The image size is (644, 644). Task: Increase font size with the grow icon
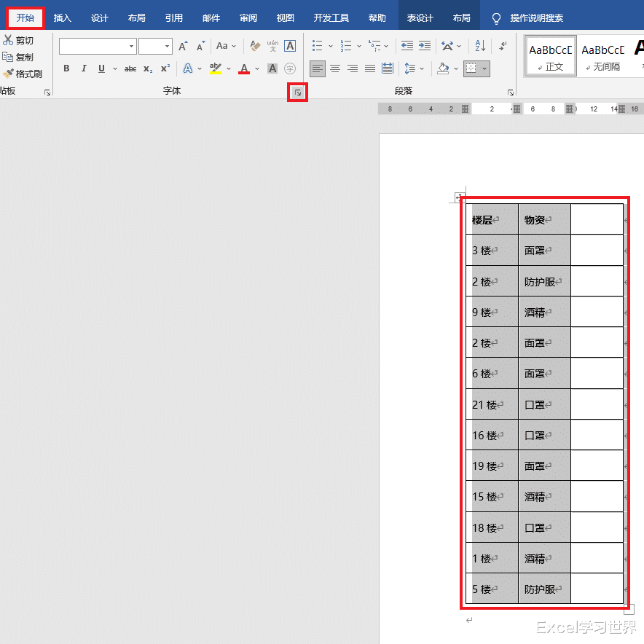183,46
